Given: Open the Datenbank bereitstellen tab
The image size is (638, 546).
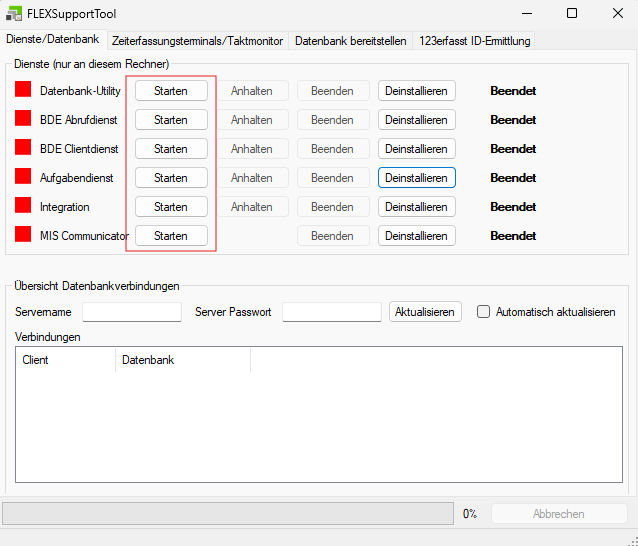Looking at the screenshot, I should [x=350, y=41].
